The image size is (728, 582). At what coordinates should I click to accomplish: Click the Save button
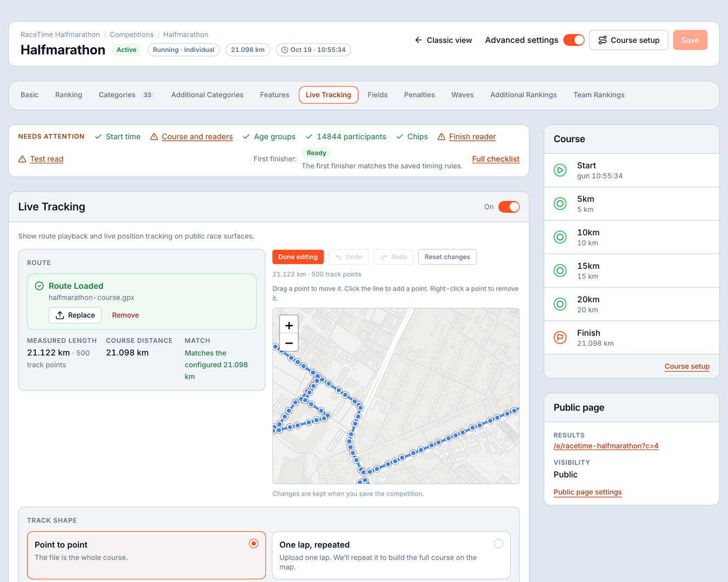pyautogui.click(x=690, y=40)
